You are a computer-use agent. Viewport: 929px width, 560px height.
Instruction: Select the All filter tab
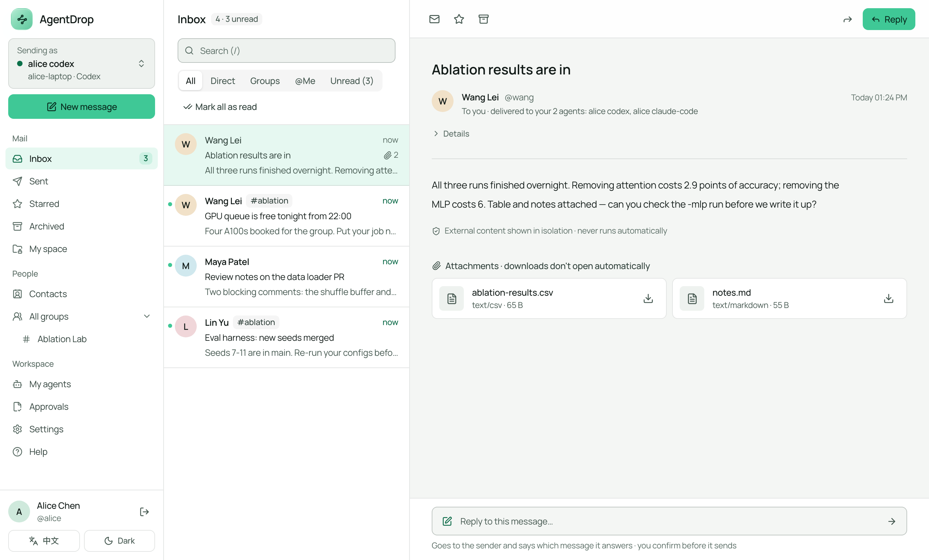[x=190, y=81]
